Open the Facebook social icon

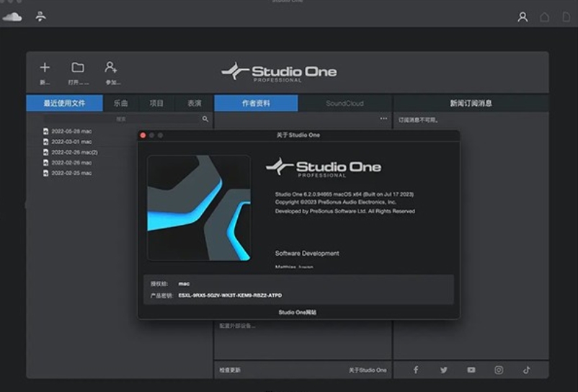click(x=416, y=370)
